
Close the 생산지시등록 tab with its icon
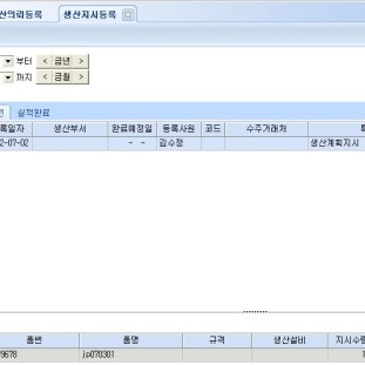(x=128, y=15)
